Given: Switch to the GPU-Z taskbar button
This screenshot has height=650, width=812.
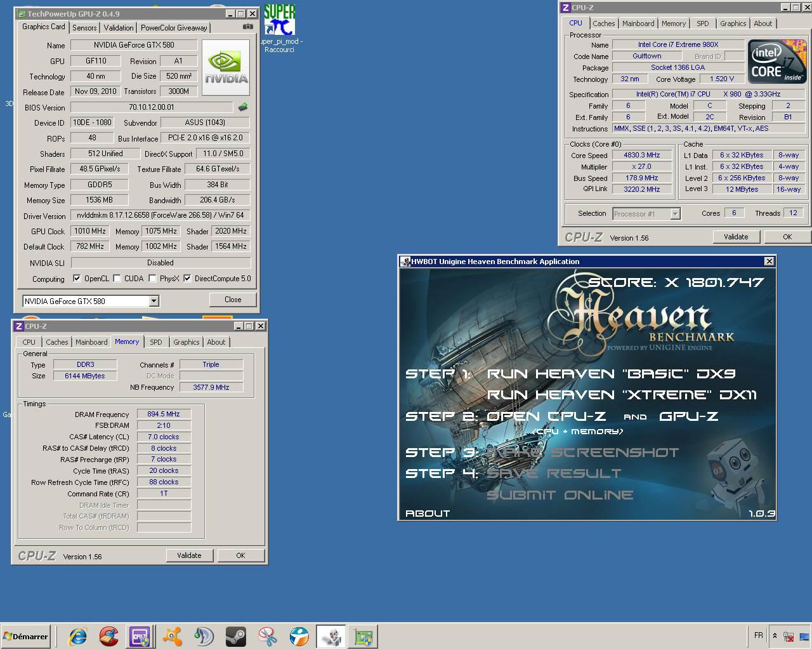Looking at the screenshot, I should pos(363,637).
